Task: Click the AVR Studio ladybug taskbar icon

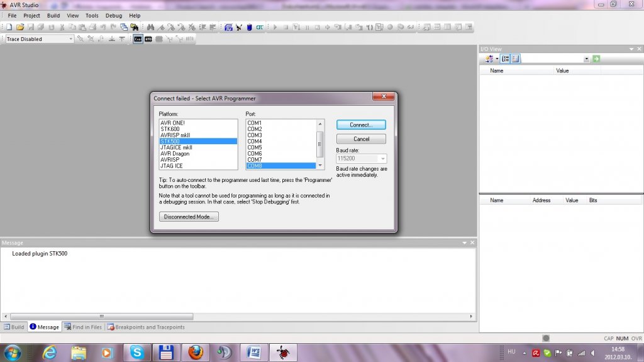Action: click(283, 353)
